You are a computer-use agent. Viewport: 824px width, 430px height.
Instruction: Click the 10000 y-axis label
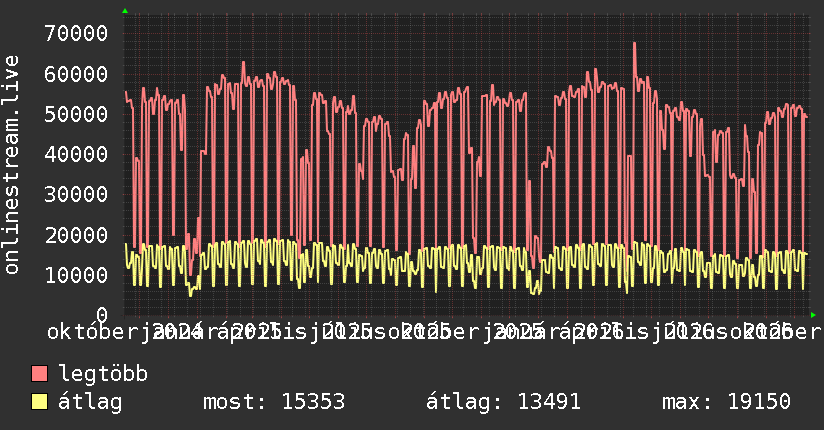tap(76, 275)
